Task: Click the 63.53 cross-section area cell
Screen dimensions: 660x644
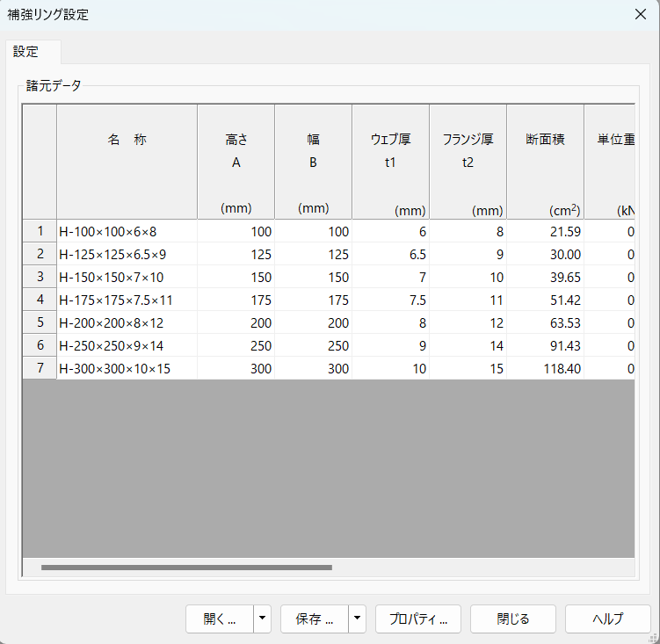Action: 545,322
